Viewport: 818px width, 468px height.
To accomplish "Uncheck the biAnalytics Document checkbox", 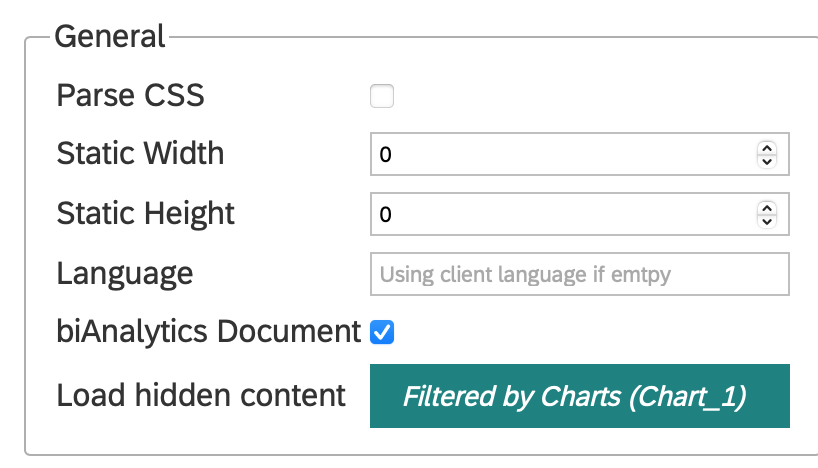I will click(382, 332).
